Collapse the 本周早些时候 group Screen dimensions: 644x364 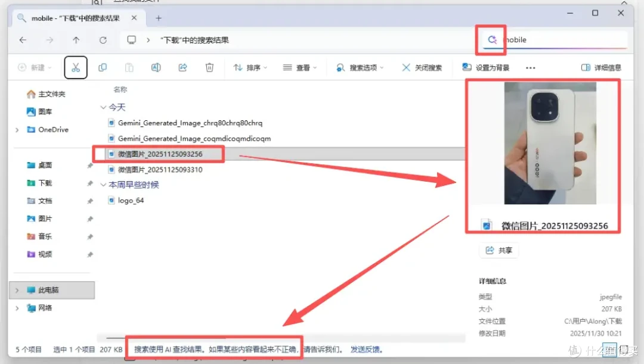[x=103, y=185]
